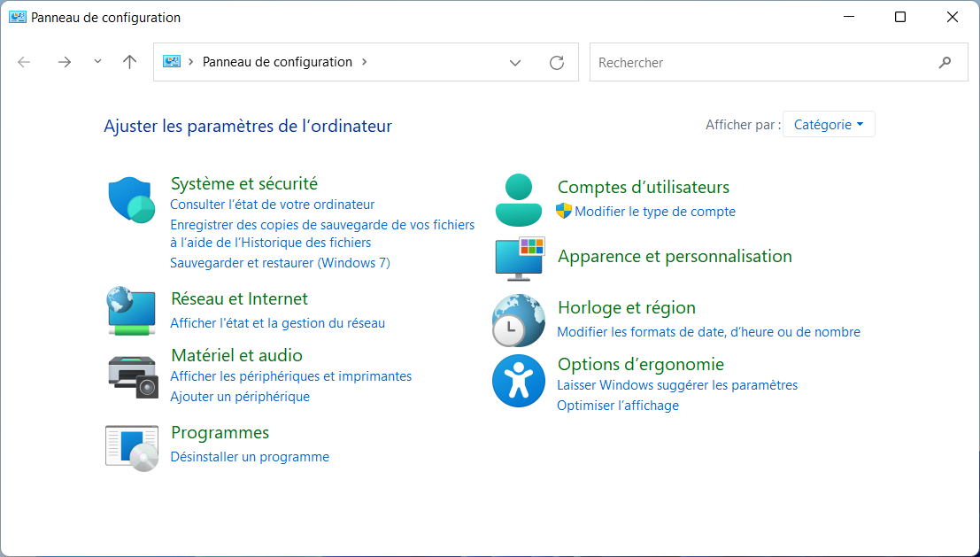Click Désinstaller un programme link
Viewport: 980px width, 557px height.
pos(250,457)
